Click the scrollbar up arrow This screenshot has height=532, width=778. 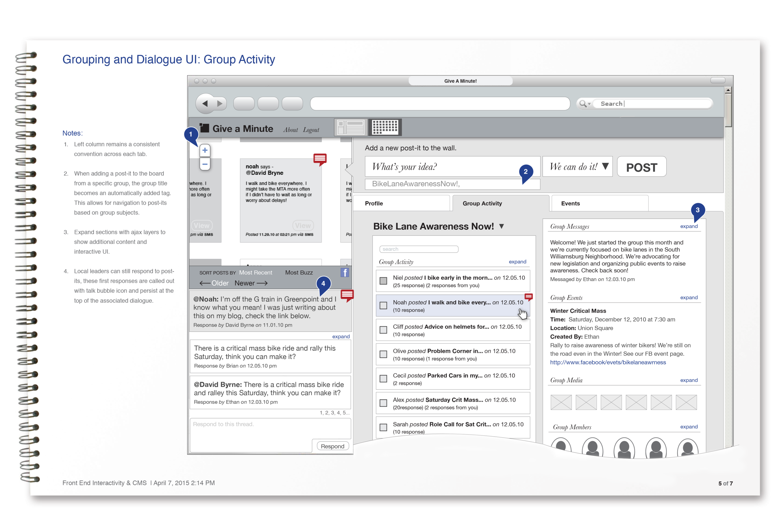coord(728,90)
